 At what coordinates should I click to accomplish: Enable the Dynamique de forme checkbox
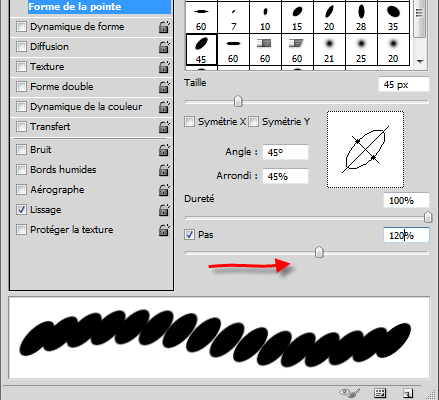click(21, 27)
